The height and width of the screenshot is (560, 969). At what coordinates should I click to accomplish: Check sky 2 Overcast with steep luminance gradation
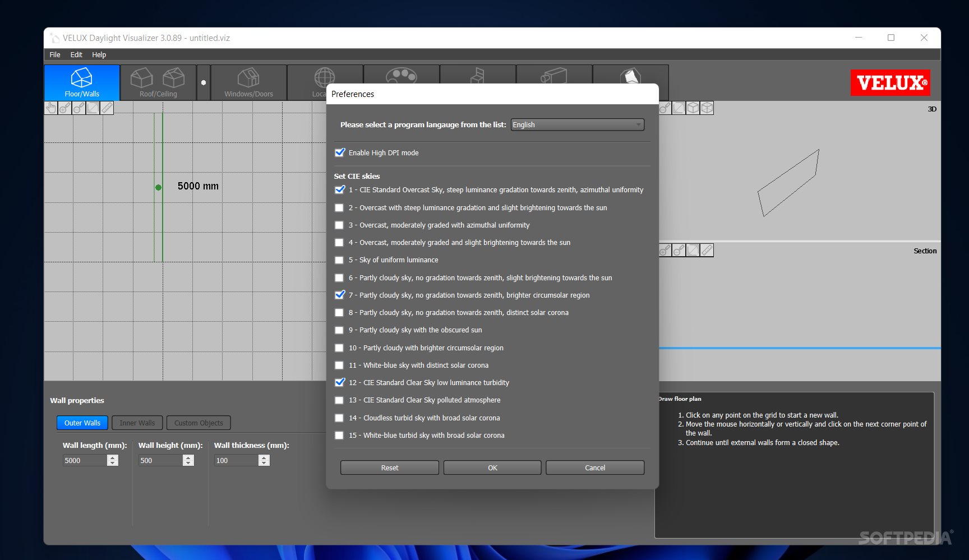(x=339, y=207)
